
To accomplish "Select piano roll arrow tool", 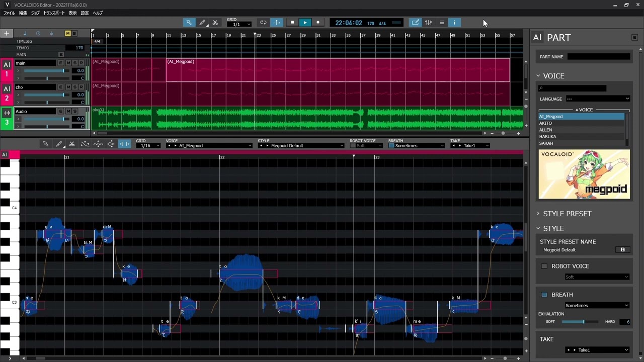I will [x=45, y=144].
